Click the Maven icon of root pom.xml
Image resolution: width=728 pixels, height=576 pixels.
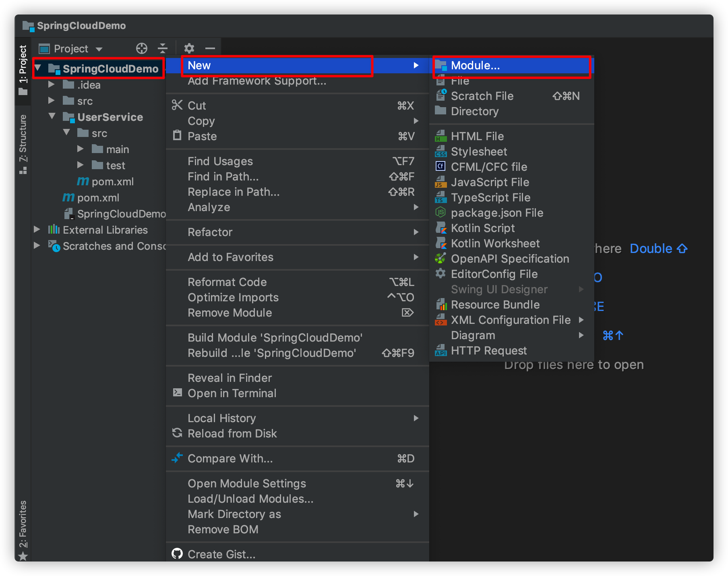tap(68, 197)
